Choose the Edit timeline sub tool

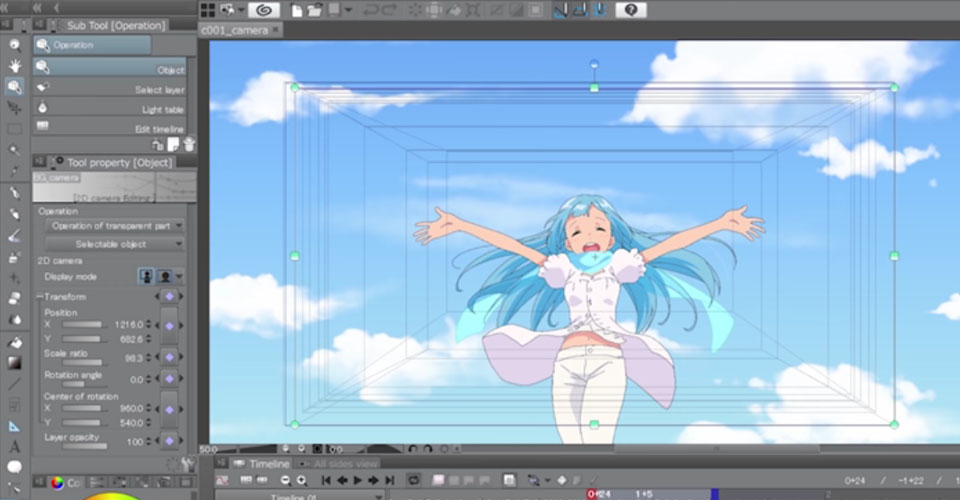pyautogui.click(x=110, y=127)
